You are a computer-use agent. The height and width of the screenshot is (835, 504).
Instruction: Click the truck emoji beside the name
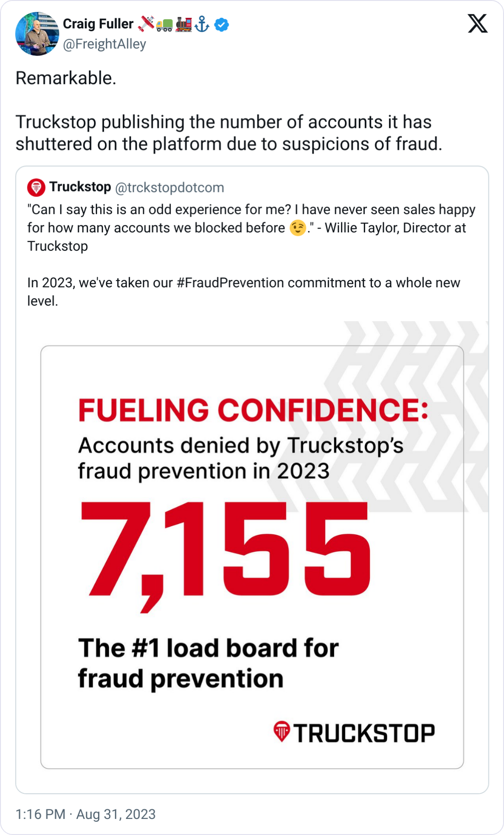pyautogui.click(x=164, y=25)
